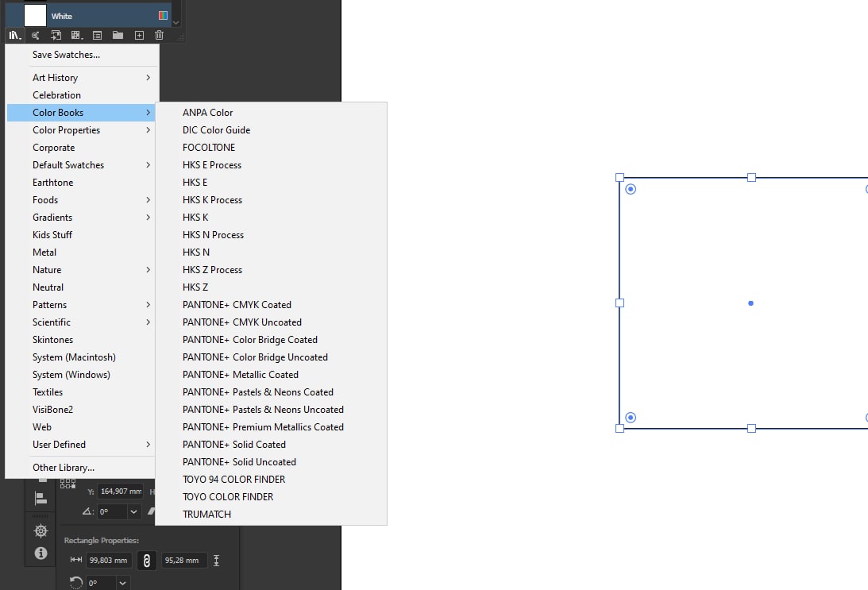868x590 pixels.
Task: Click the Swatch Options icon
Action: point(98,36)
